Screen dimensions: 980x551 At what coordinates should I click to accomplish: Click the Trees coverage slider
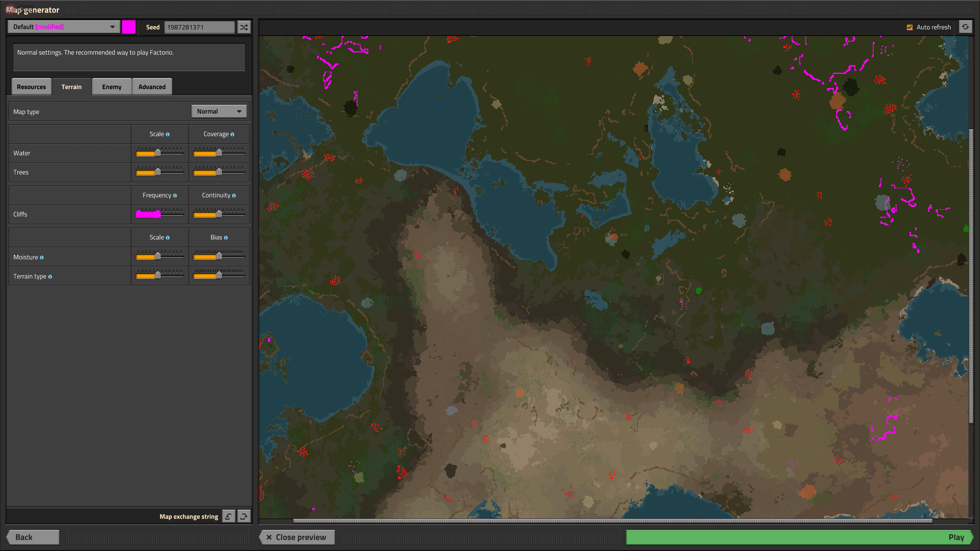(x=219, y=171)
